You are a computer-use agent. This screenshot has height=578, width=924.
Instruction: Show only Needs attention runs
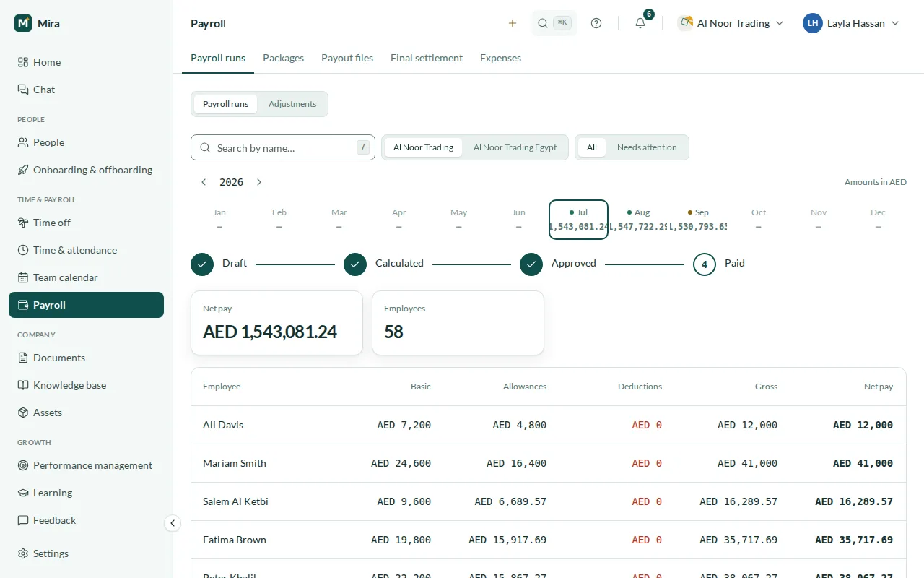tap(647, 147)
